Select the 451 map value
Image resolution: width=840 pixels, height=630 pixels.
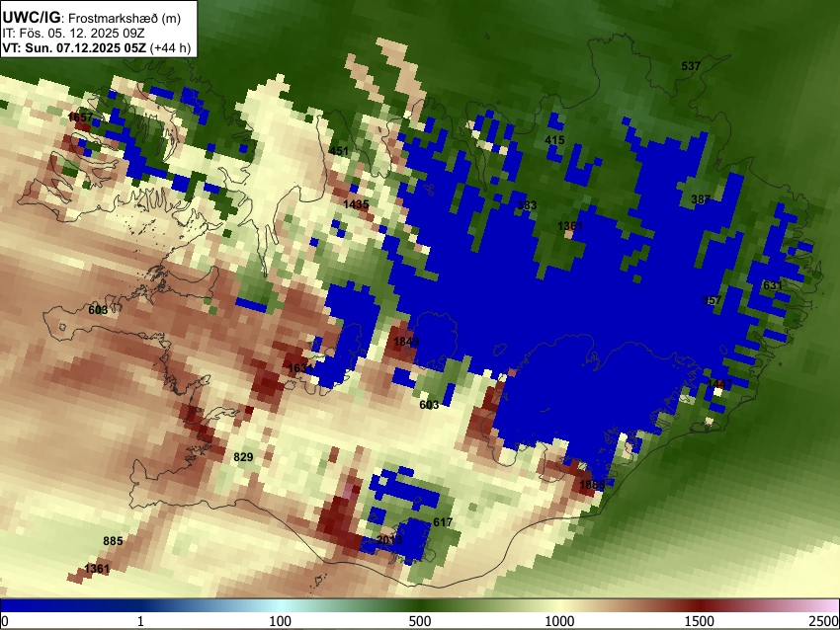[339, 151]
